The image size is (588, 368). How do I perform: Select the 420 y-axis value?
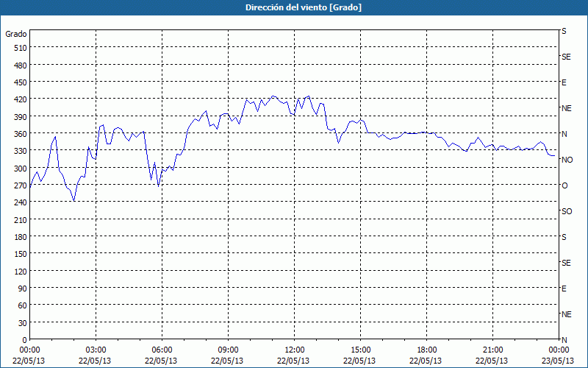(x=21, y=99)
